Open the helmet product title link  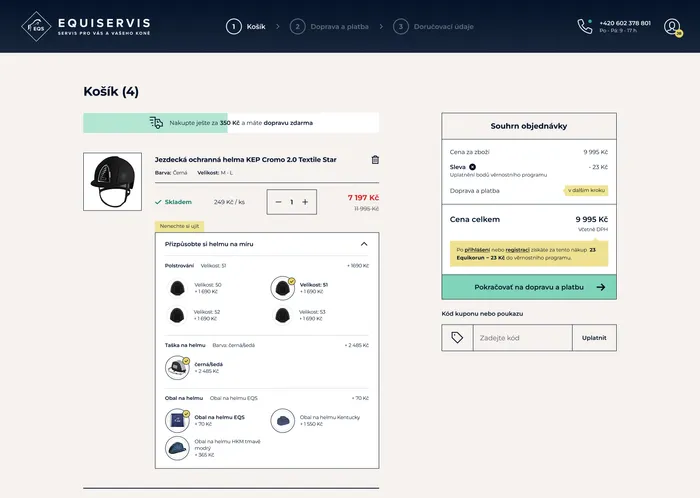pos(246,159)
